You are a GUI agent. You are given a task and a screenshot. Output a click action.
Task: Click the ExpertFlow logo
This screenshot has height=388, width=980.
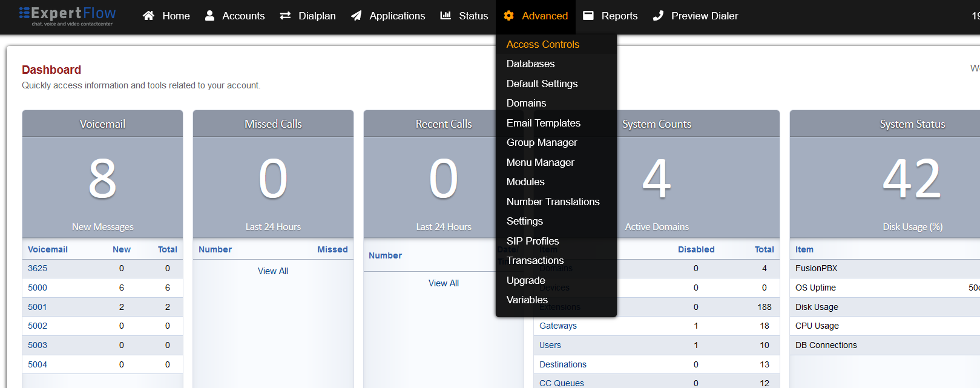point(67,16)
